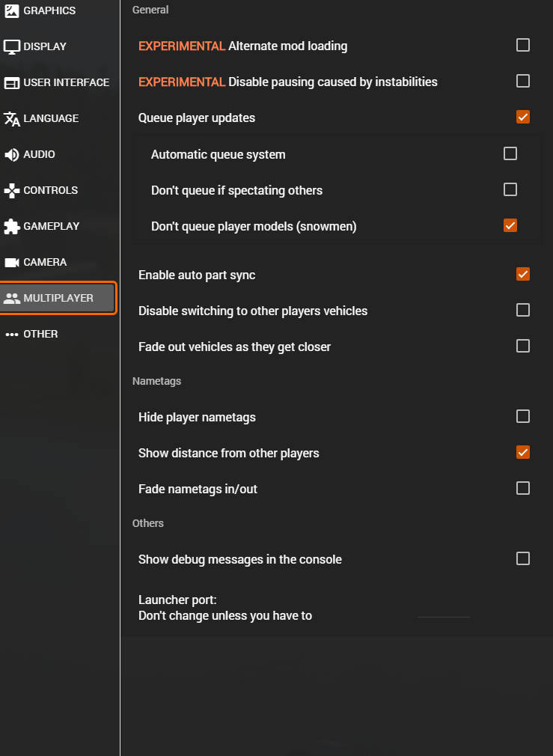553x756 pixels.
Task: Enable Automatic queue system
Action: 510,153
